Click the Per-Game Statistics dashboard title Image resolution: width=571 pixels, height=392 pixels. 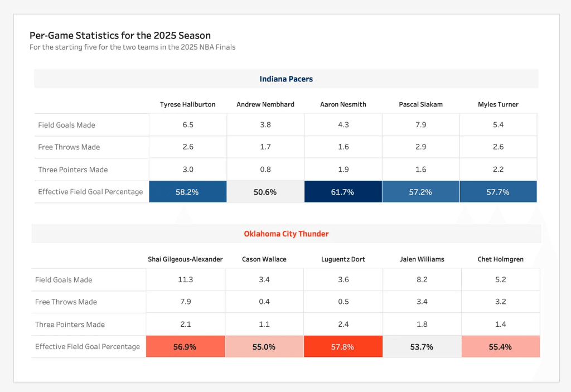coord(120,36)
